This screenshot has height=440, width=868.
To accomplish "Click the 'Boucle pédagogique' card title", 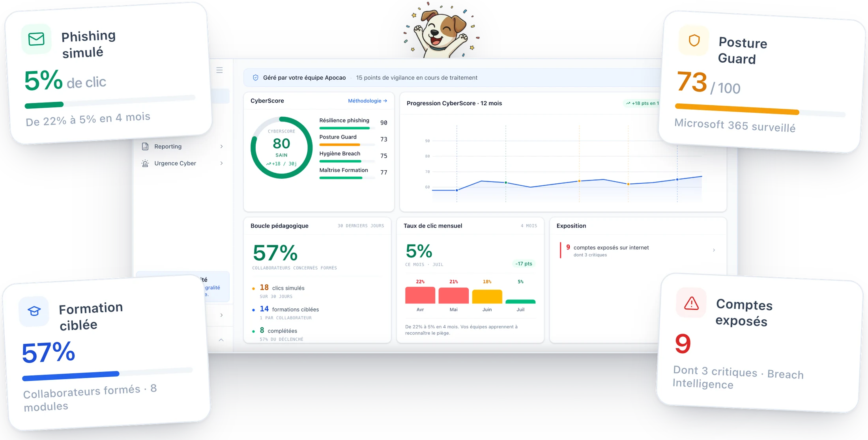I will (279, 226).
